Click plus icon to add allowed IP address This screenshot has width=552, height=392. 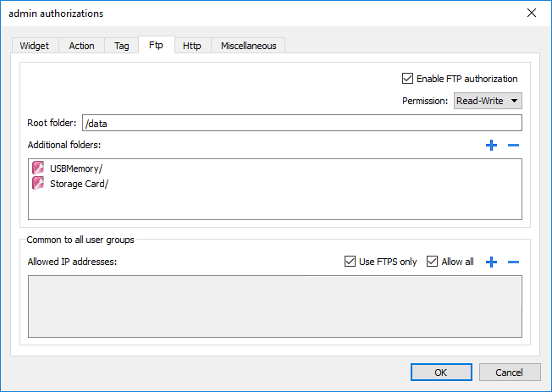tap(491, 262)
